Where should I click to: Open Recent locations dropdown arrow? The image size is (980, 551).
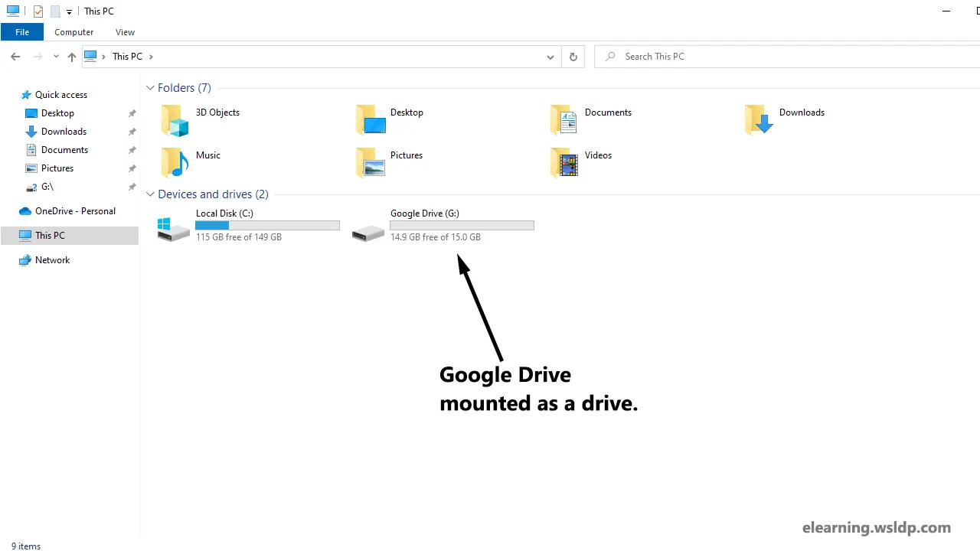(56, 57)
